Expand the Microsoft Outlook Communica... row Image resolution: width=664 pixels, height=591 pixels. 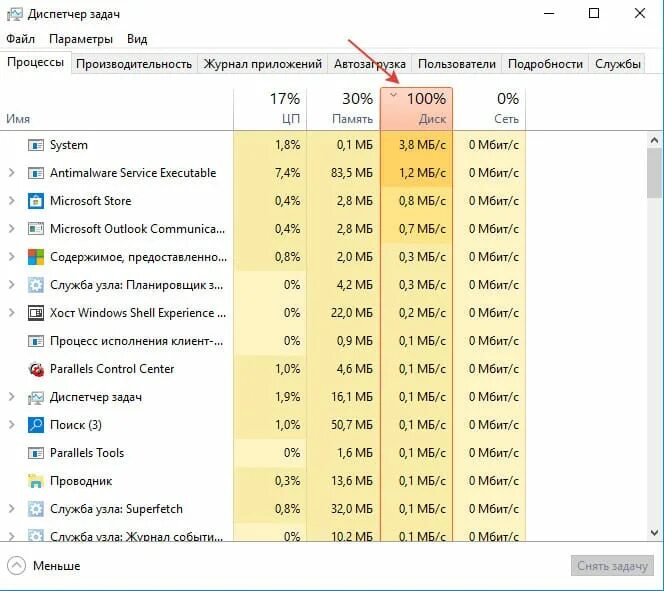[12, 229]
